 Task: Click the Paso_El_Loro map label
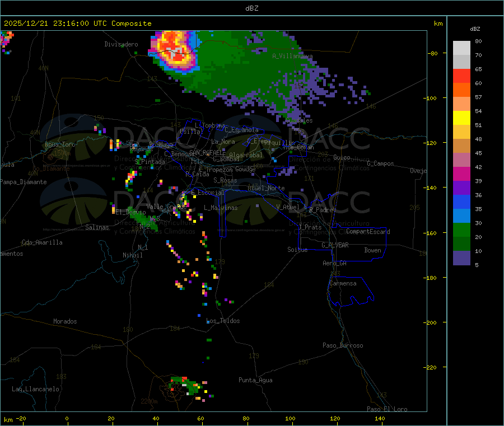tap(388, 409)
